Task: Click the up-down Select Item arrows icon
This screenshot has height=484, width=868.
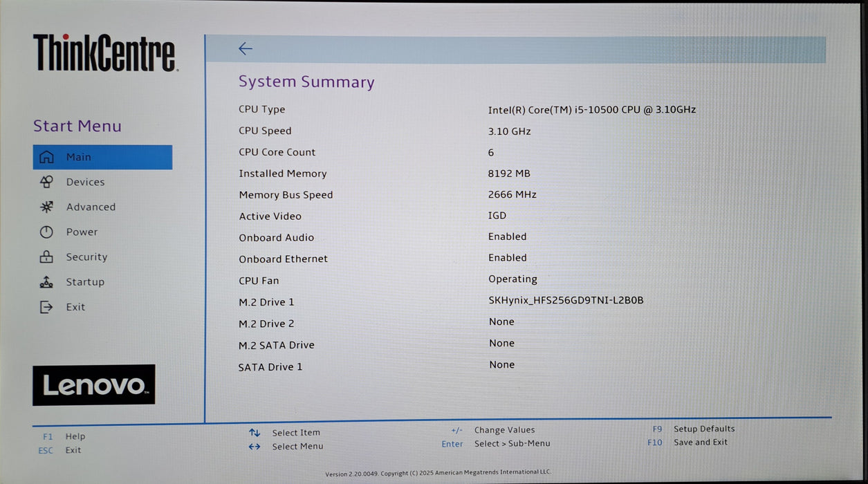Action: [255, 433]
